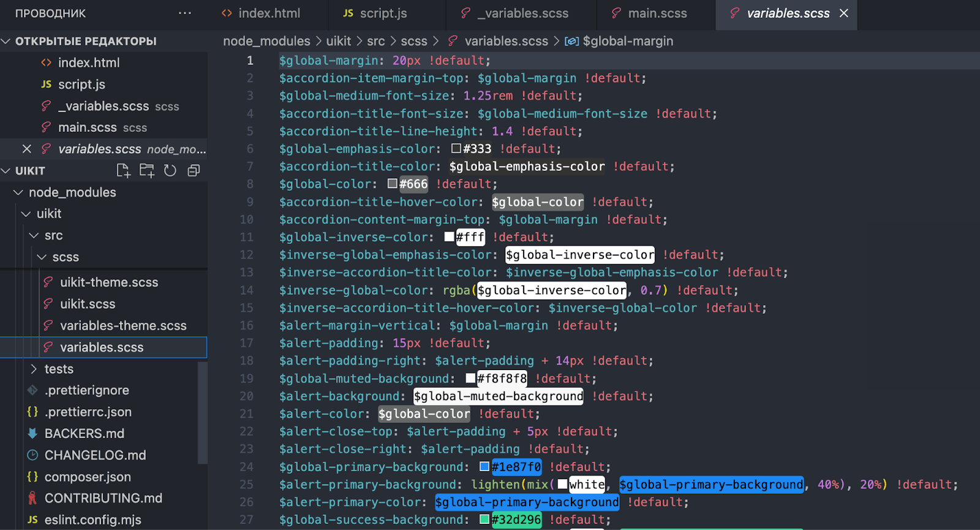
Task: Click the $global-margin symbol icon in breadcrumb
Action: coord(571,41)
